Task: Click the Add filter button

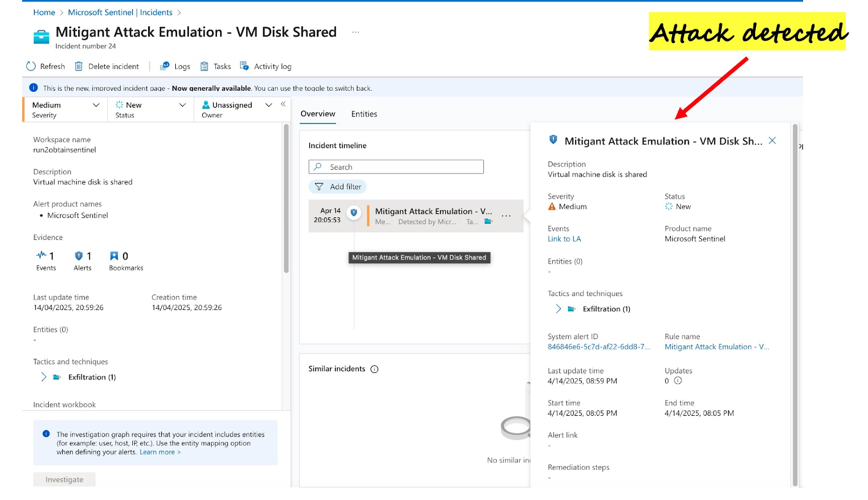Action: (x=338, y=187)
